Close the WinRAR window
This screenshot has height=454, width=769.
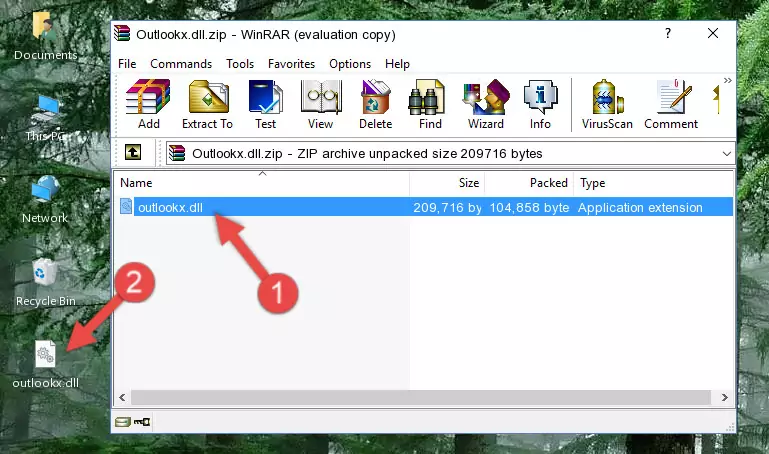tap(713, 33)
